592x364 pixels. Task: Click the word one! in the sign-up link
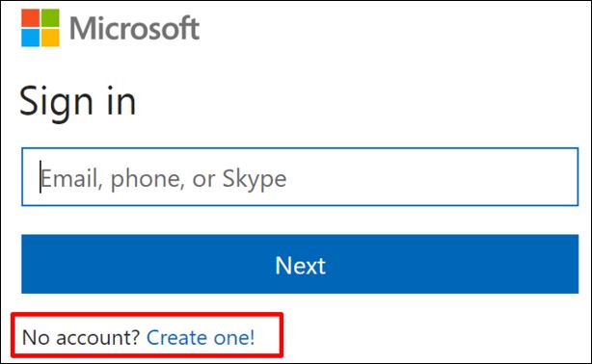234,337
